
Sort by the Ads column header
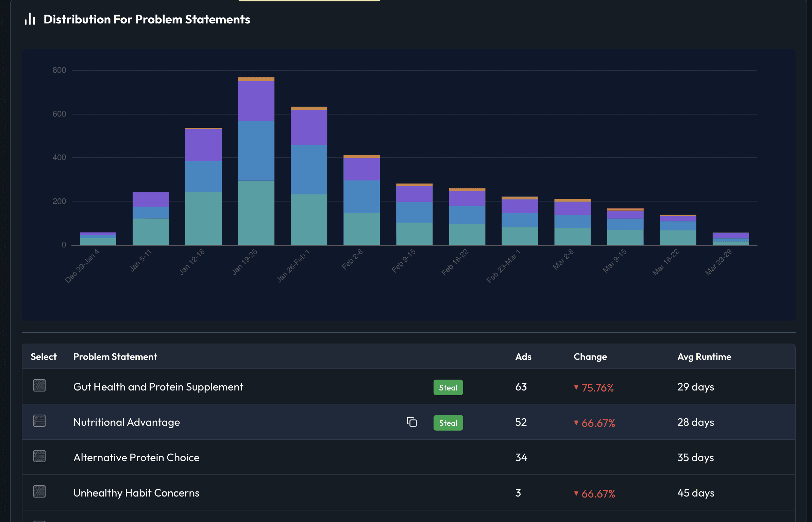[x=523, y=357]
